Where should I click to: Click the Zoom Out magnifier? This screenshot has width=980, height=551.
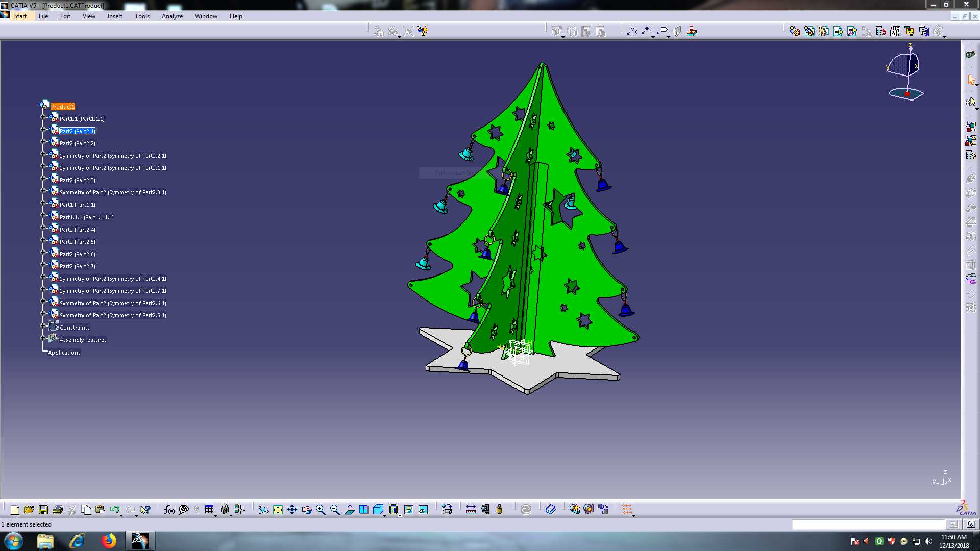335,509
